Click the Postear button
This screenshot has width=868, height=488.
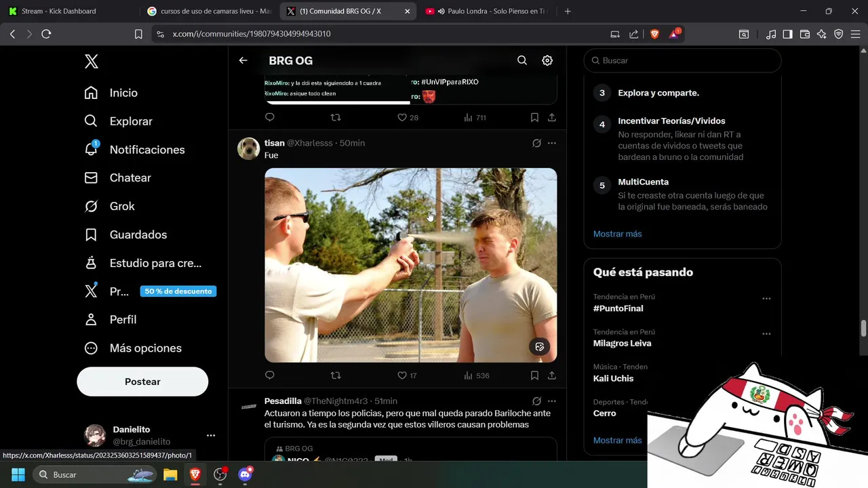click(142, 382)
